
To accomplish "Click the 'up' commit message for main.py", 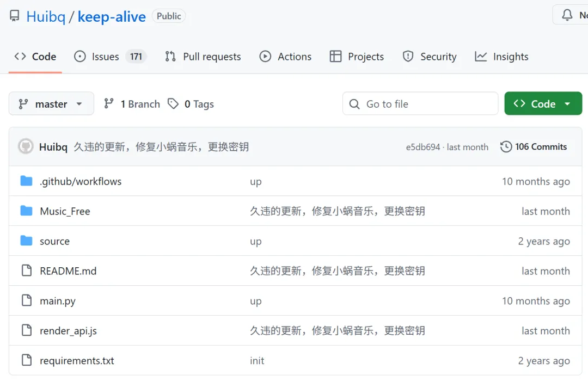I will click(256, 301).
